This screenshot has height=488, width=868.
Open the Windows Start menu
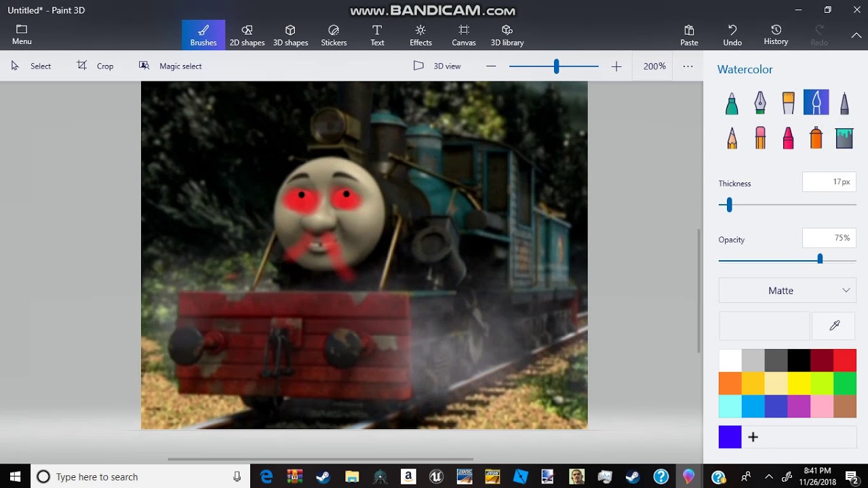pos(15,476)
